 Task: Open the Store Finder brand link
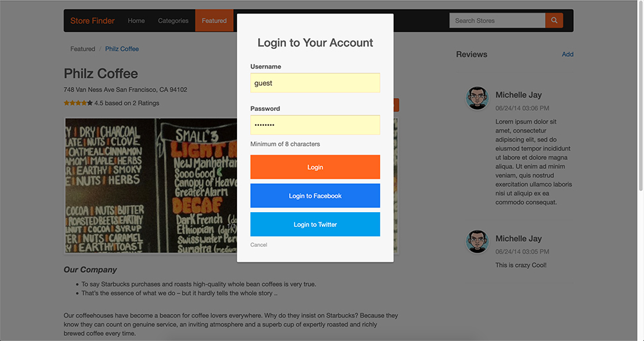point(92,21)
